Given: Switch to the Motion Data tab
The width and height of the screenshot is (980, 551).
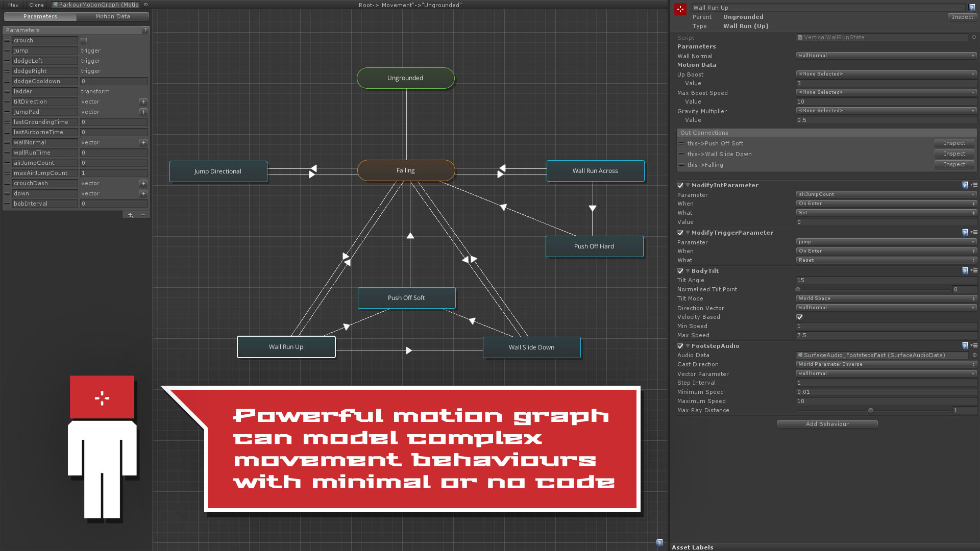Looking at the screenshot, I should tap(113, 16).
